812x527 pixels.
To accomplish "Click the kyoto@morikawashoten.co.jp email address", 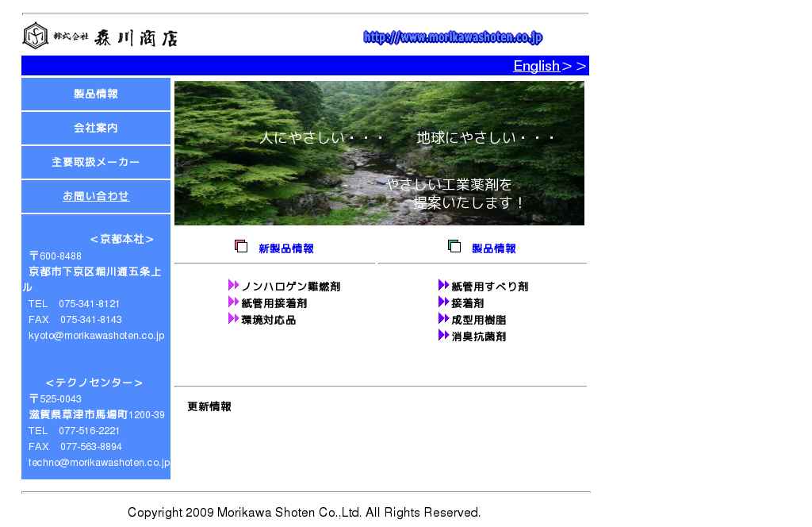I will pyautogui.click(x=96, y=336).
